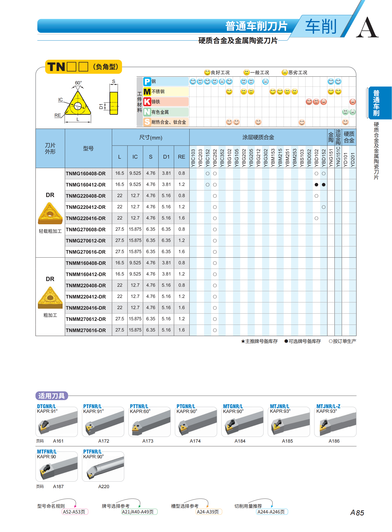Click the ●可选牌号备库存 legend entry
This screenshot has width=392, height=532.
[302, 341]
